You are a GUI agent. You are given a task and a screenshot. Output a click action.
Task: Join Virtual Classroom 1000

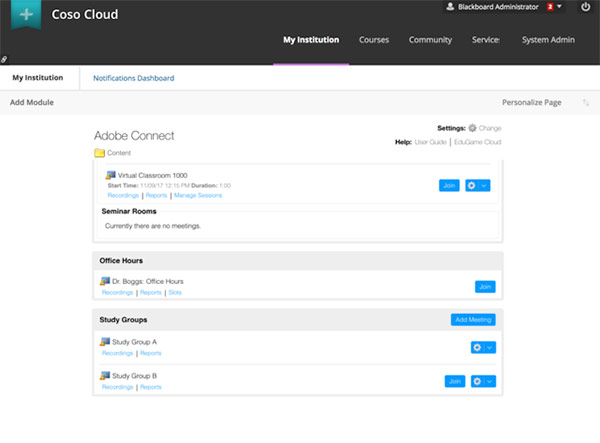pyautogui.click(x=449, y=186)
